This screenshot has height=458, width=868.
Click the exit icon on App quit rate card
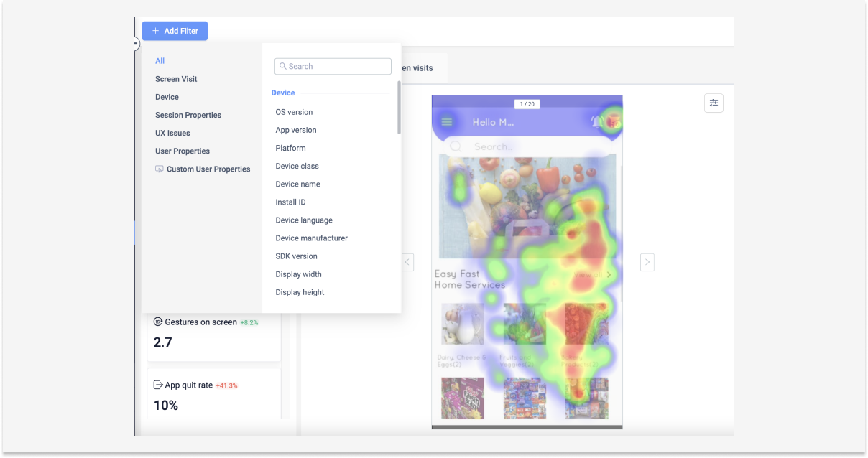tap(157, 385)
